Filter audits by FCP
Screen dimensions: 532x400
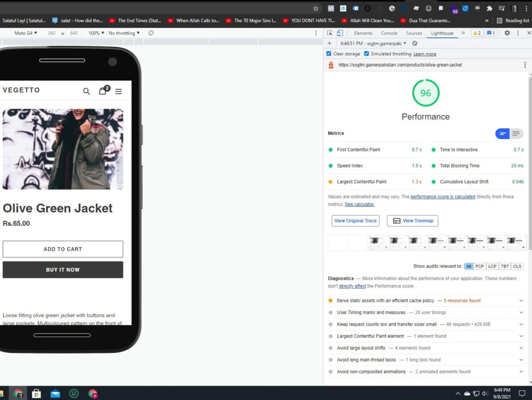(x=479, y=266)
